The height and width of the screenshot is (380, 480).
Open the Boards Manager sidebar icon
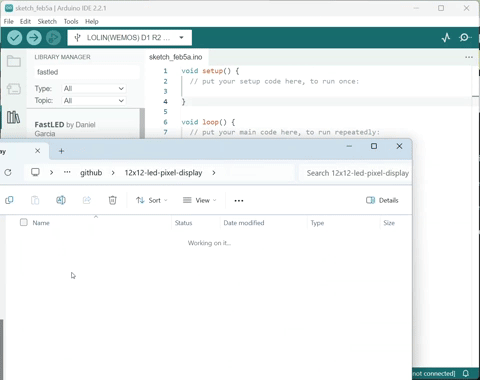point(14,89)
